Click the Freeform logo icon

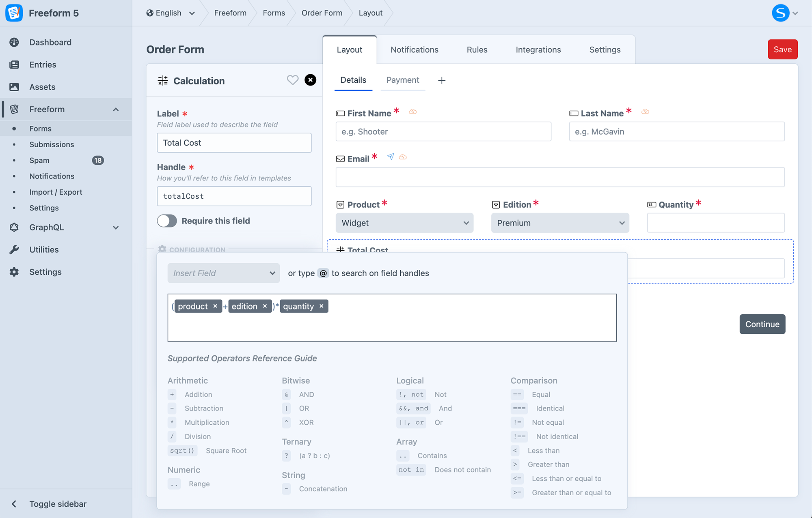(14, 13)
